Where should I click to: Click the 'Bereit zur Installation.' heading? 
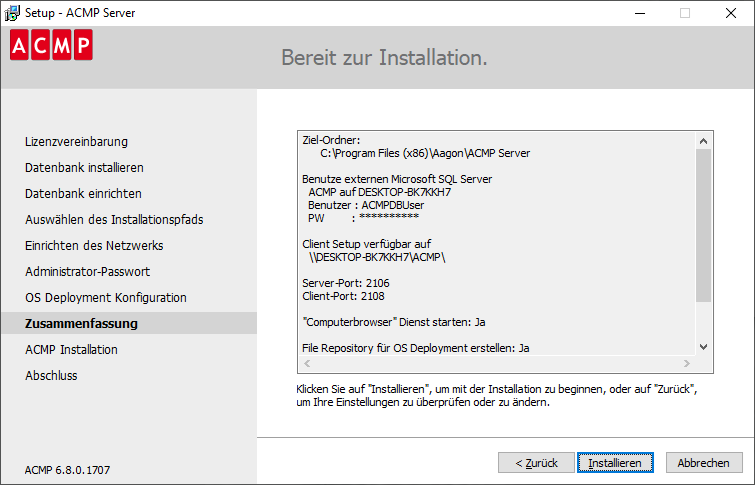click(384, 58)
